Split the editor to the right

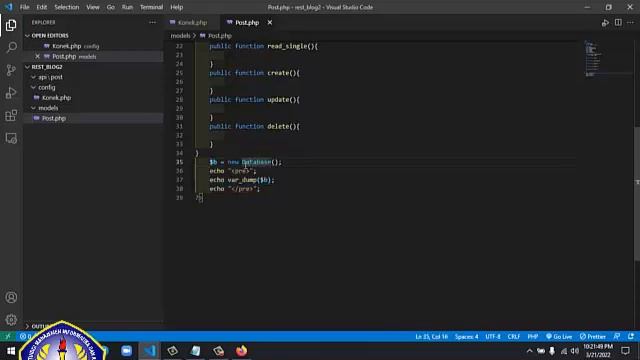coord(618,23)
